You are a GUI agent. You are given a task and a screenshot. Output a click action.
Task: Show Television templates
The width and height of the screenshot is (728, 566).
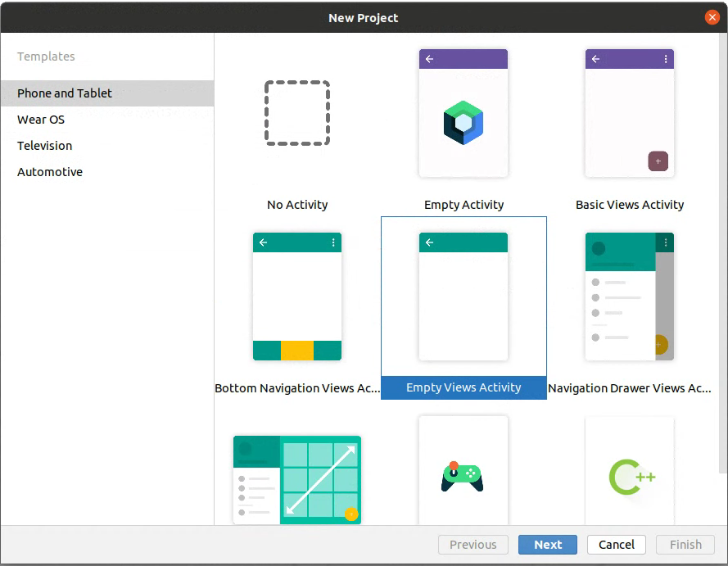45,146
